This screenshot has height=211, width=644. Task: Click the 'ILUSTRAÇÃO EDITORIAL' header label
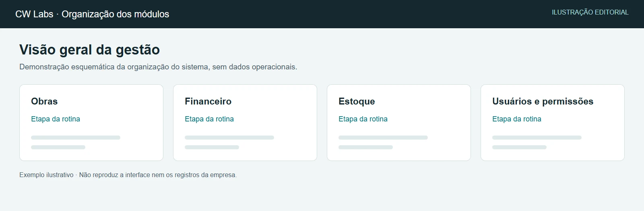pos(590,12)
